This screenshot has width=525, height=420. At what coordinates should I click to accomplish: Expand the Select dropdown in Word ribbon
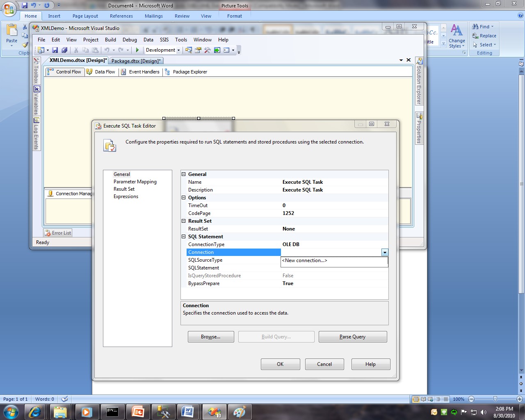tap(495, 45)
